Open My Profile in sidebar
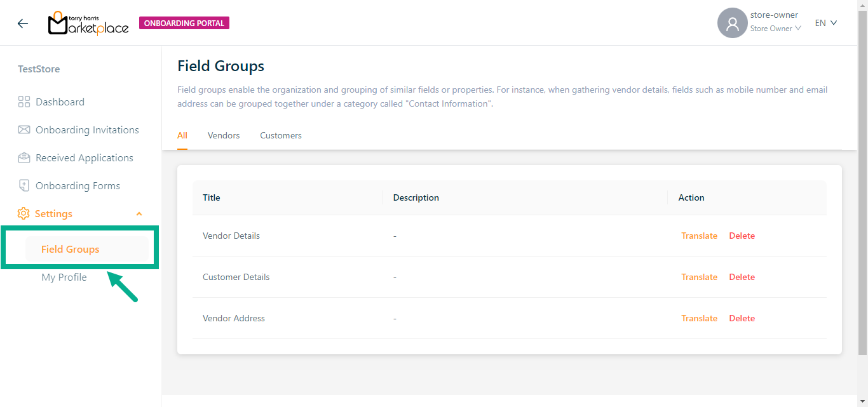This screenshot has height=407, width=868. click(x=64, y=277)
